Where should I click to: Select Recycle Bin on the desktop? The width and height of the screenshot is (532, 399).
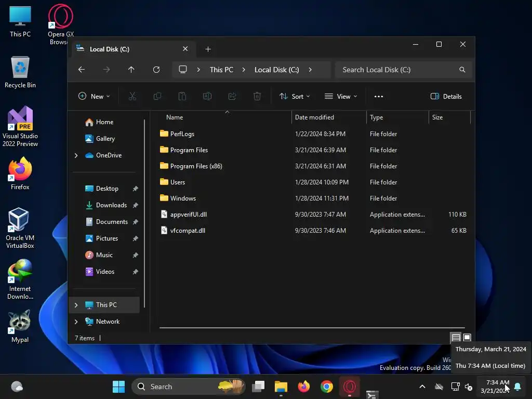point(20,72)
